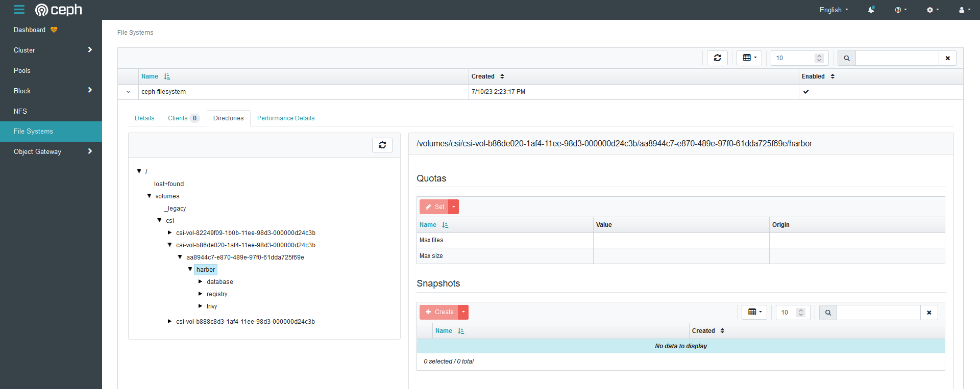
Task: Expand the Block menu
Action: click(x=51, y=91)
